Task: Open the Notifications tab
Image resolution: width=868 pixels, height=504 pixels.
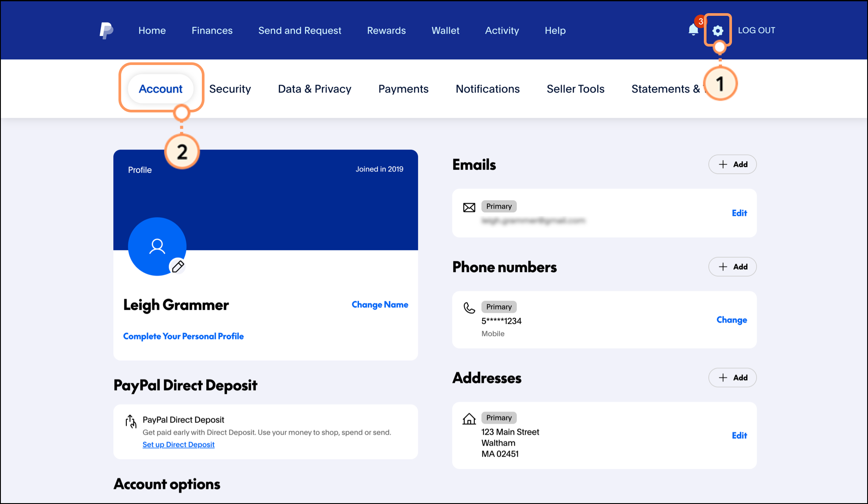Action: (488, 89)
